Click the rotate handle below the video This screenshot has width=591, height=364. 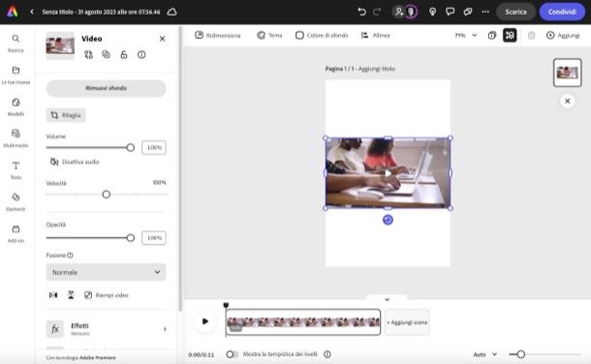tap(388, 220)
